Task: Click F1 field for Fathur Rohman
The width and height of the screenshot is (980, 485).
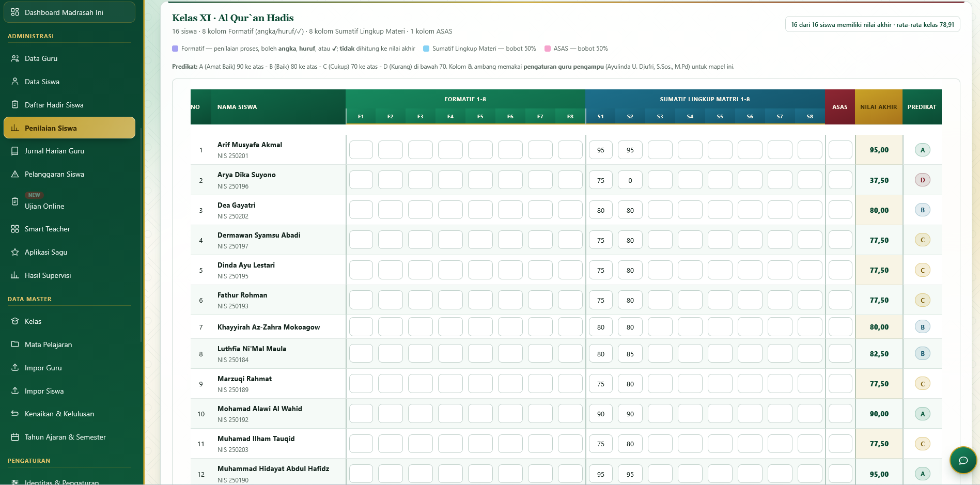Action: pos(361,300)
